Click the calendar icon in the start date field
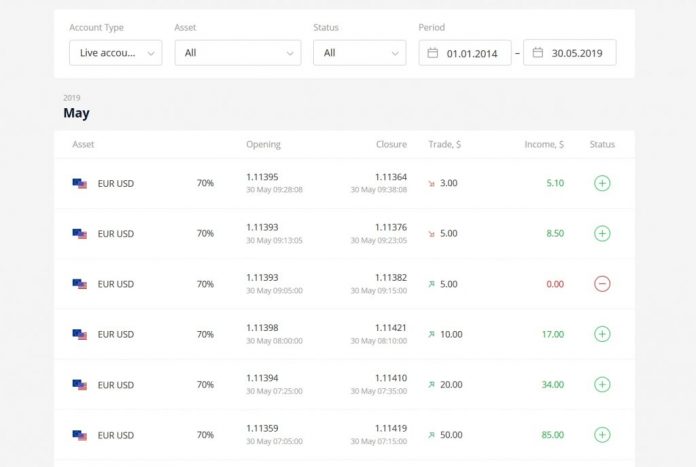 pos(433,53)
